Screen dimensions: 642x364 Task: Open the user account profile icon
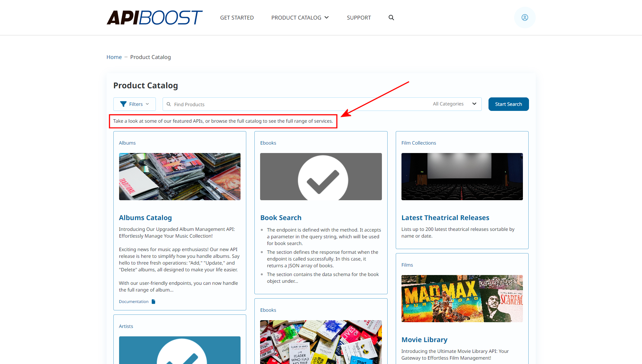click(525, 18)
